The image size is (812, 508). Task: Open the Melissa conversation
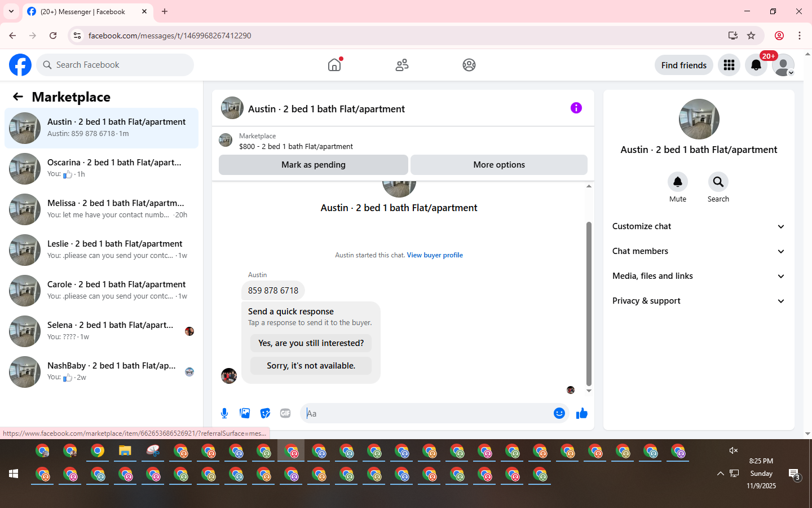coord(101,209)
